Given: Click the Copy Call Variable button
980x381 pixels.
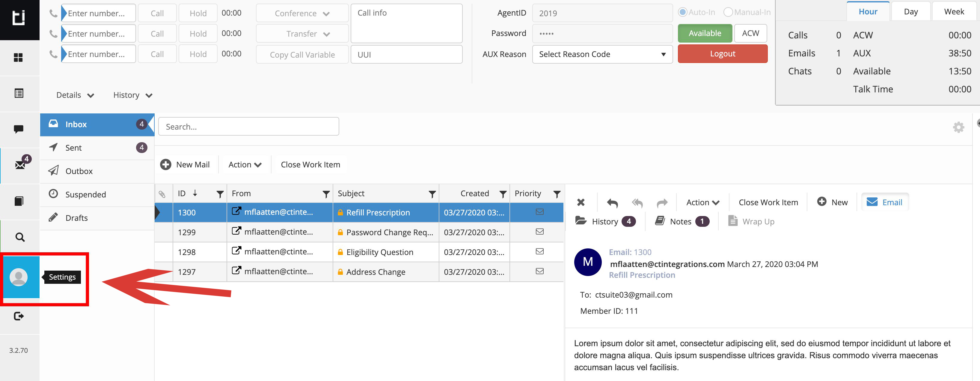Looking at the screenshot, I should click(x=302, y=55).
